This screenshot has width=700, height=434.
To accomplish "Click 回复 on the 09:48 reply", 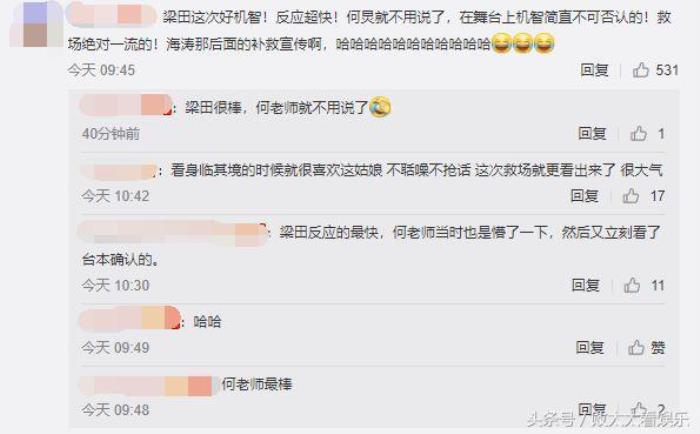I will 592,409.
